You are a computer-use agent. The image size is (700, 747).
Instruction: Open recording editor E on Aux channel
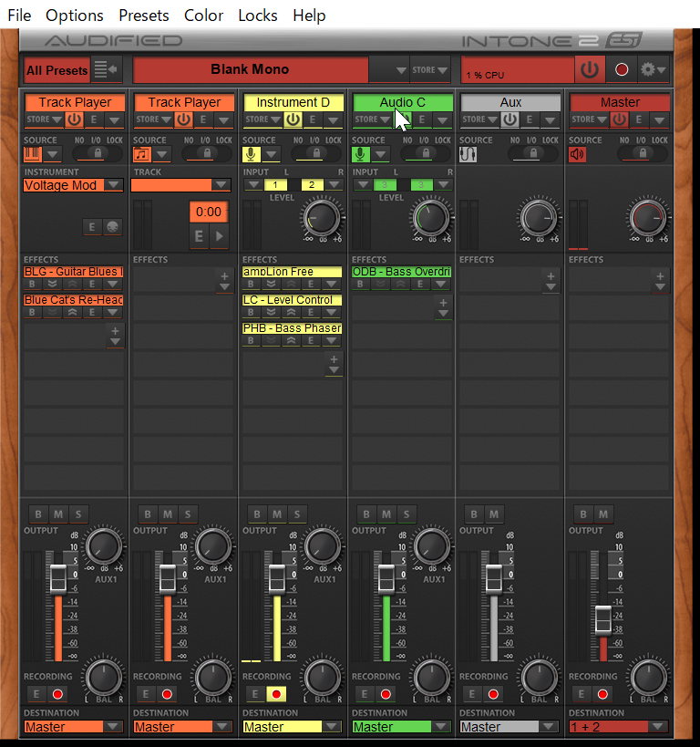click(x=472, y=694)
